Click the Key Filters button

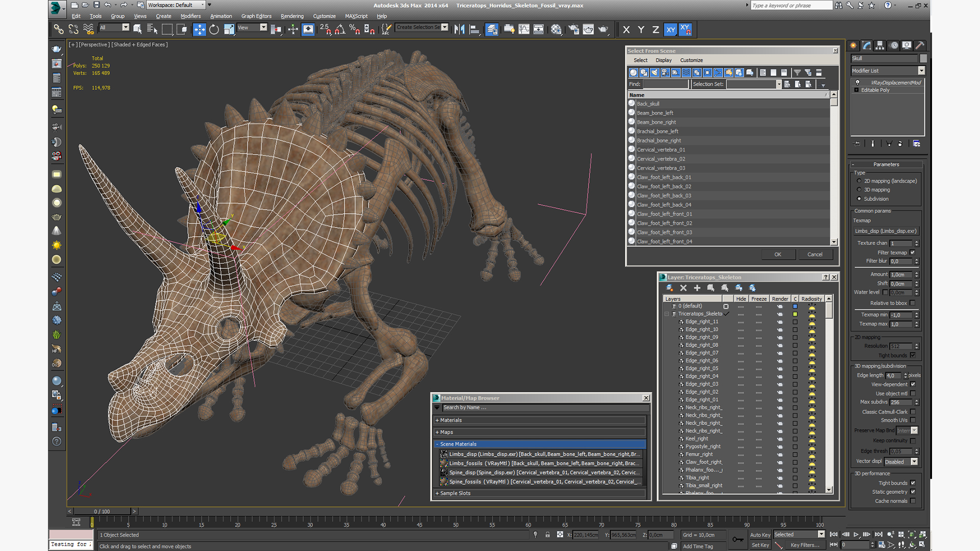point(804,545)
